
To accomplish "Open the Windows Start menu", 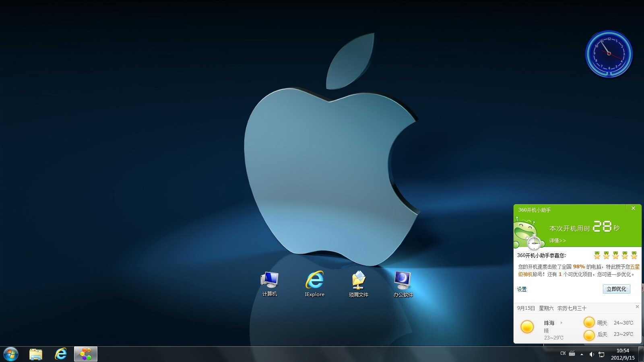I will (10, 354).
